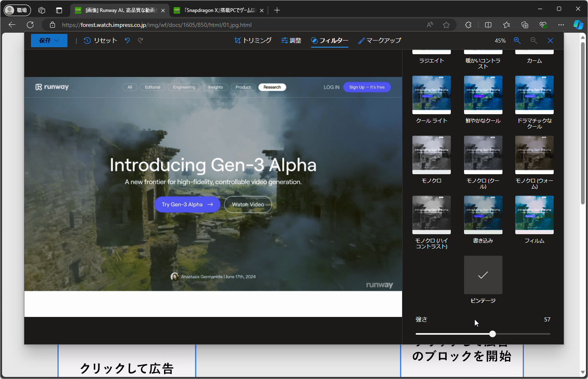Open the 職場 profile menu
Image resolution: width=588 pixels, height=379 pixels.
click(17, 10)
